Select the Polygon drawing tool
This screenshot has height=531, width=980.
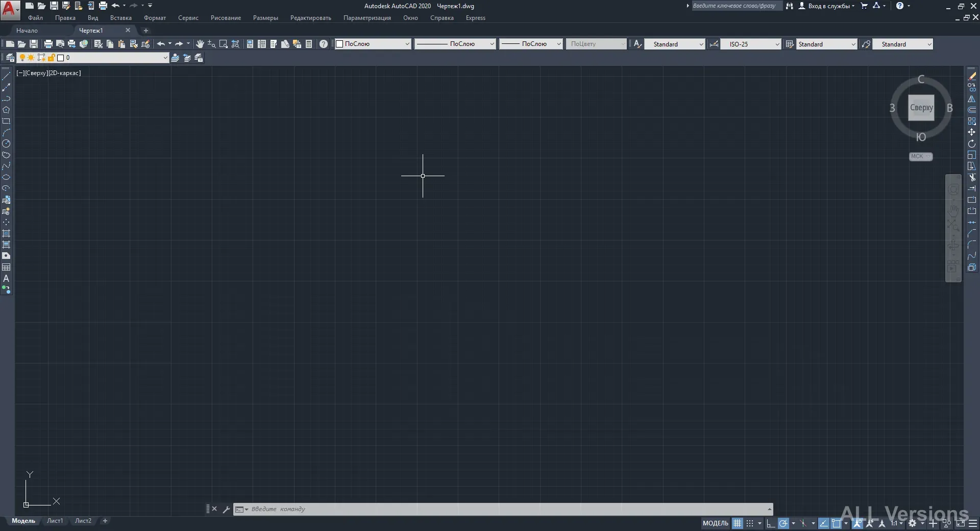click(x=6, y=110)
